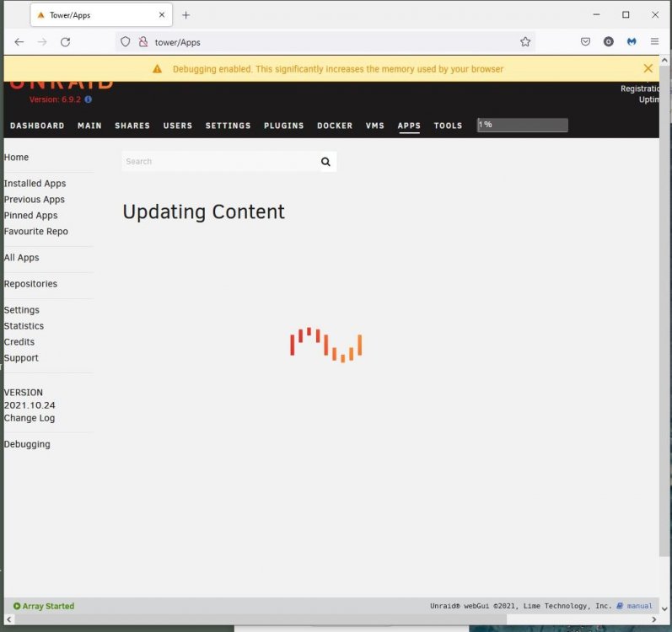
Task: View Statistics in sidebar
Action: coord(24,326)
